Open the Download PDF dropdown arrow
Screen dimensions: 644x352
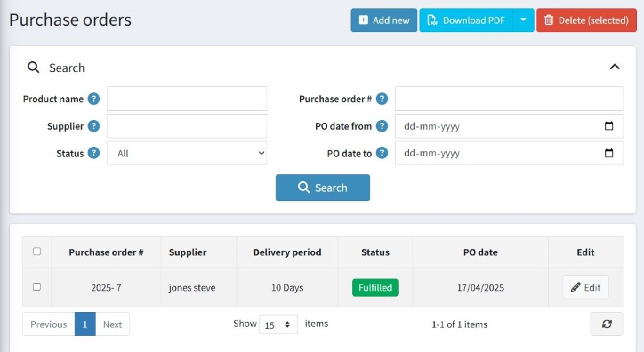(523, 20)
